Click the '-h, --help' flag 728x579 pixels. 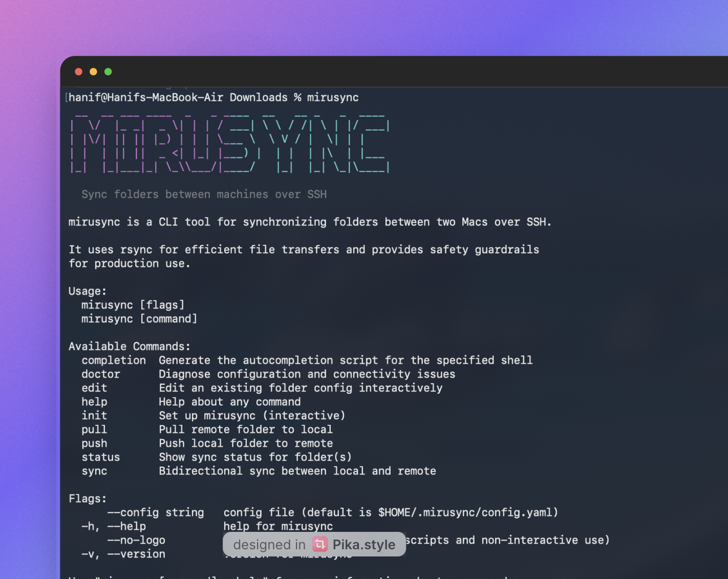pos(114,526)
